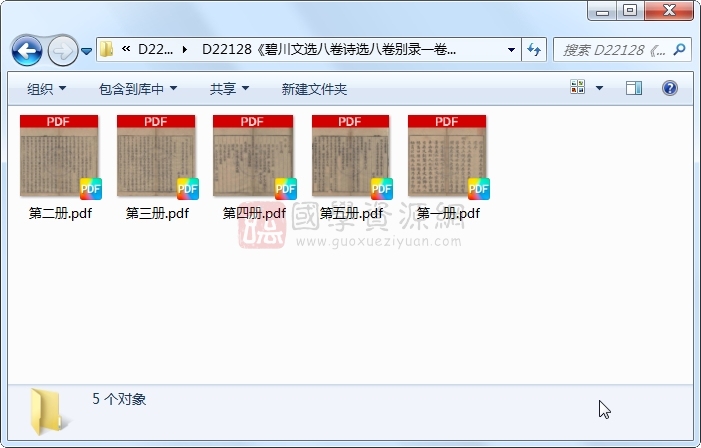Select the D22128《碧川文选八卷 breadcrumb segment
701x448 pixels.
329,49
